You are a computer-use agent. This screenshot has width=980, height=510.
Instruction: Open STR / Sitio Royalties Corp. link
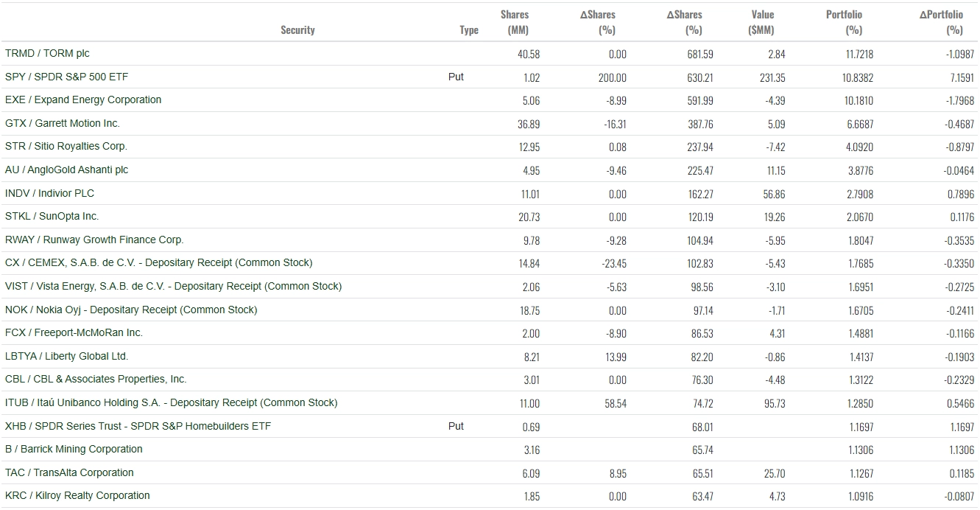coord(66,147)
